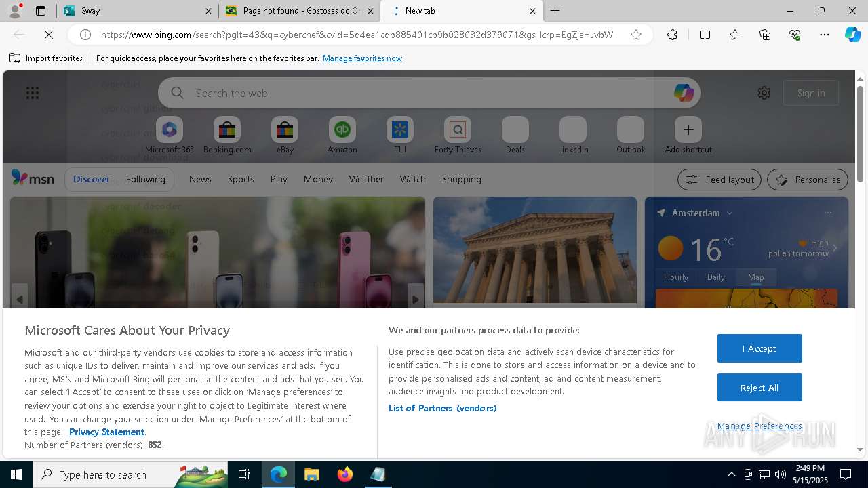Screen dimensions: 868x488
Task: Open List of Partners (vendors) link
Action: click(443, 408)
